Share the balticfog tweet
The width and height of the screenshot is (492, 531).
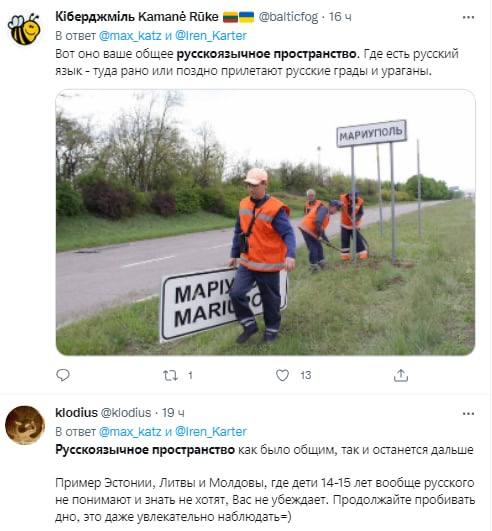pos(401,375)
